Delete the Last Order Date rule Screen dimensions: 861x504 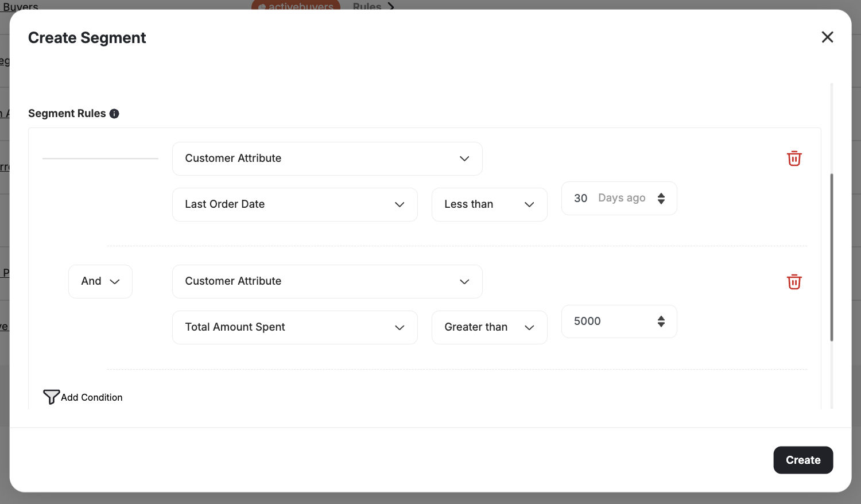[x=794, y=158]
